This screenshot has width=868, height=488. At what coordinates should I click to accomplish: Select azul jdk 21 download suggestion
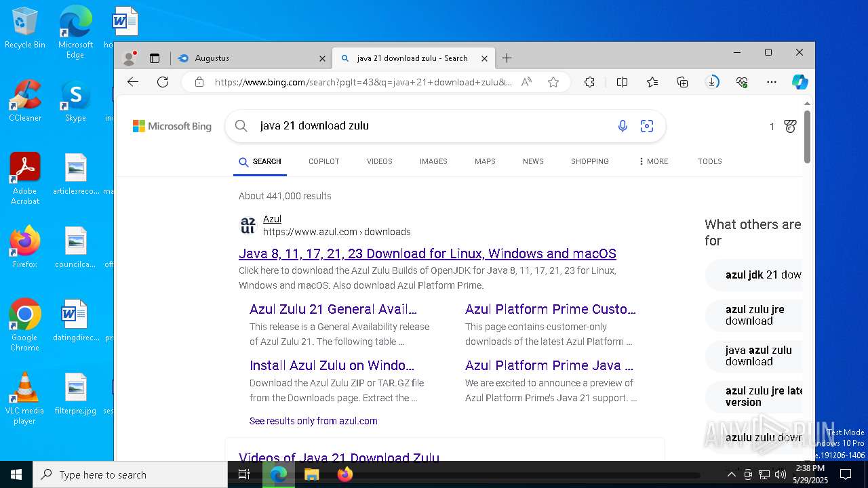(x=754, y=274)
